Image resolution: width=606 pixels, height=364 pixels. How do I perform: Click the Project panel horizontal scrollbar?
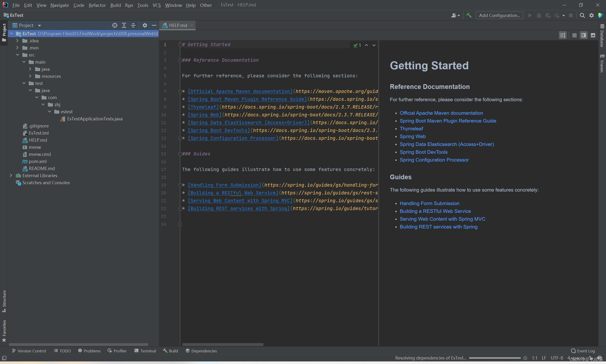coord(78,344)
